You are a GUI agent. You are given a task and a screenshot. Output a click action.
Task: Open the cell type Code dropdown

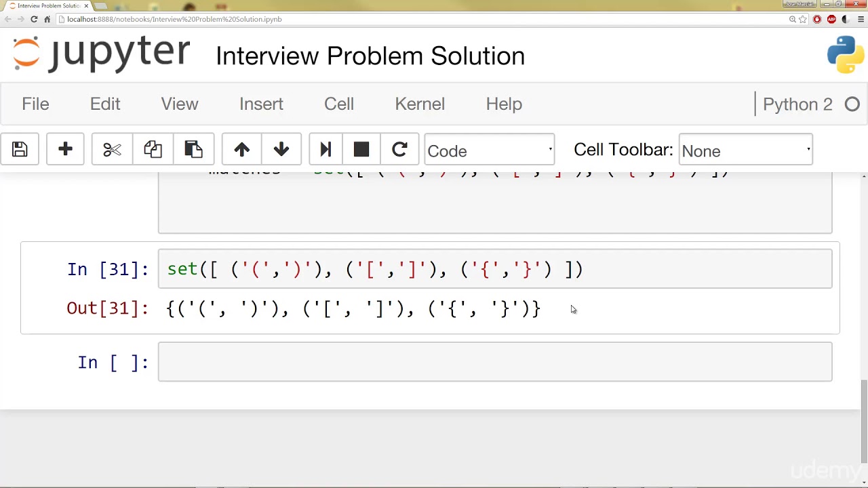490,150
